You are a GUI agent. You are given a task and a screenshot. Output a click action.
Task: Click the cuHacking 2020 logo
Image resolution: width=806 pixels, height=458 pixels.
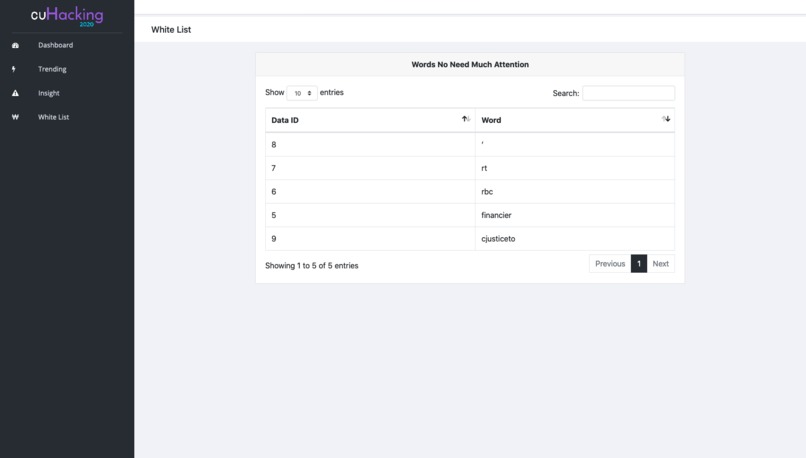pyautogui.click(x=67, y=16)
